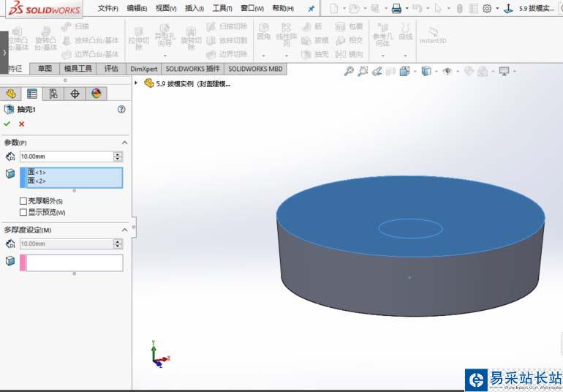Click the Previous View icon
The width and height of the screenshot is (563, 392).
(x=377, y=71)
